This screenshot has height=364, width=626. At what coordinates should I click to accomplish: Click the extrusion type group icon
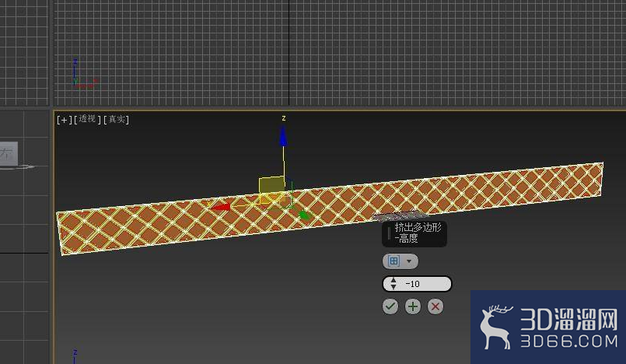(x=393, y=261)
